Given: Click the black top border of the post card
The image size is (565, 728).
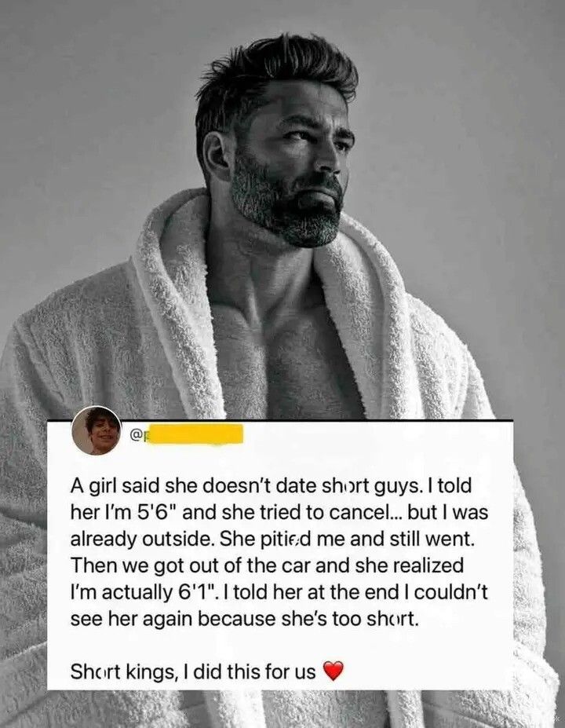Looking at the screenshot, I should [281, 420].
